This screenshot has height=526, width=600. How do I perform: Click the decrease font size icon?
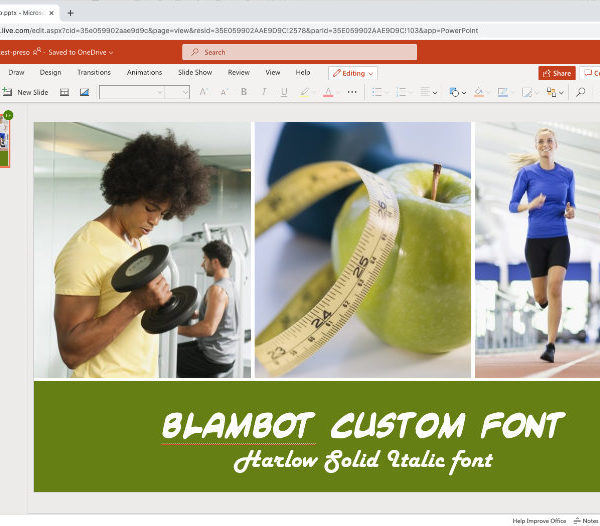pyautogui.click(x=224, y=92)
